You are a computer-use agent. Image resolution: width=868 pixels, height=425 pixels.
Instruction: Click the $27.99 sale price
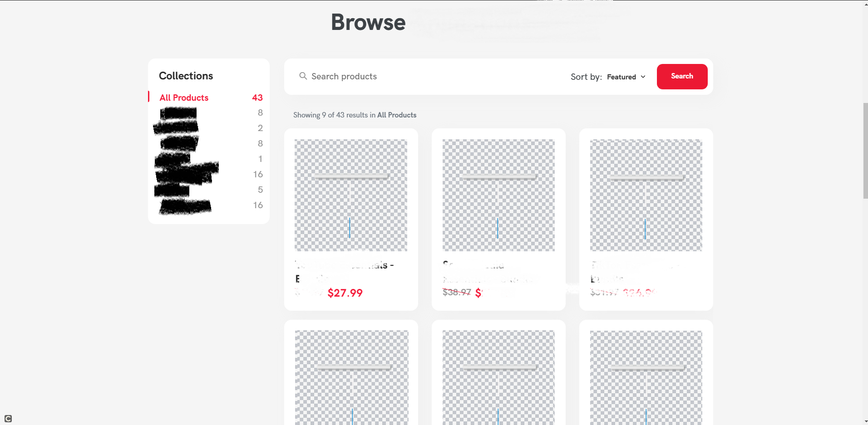point(345,293)
